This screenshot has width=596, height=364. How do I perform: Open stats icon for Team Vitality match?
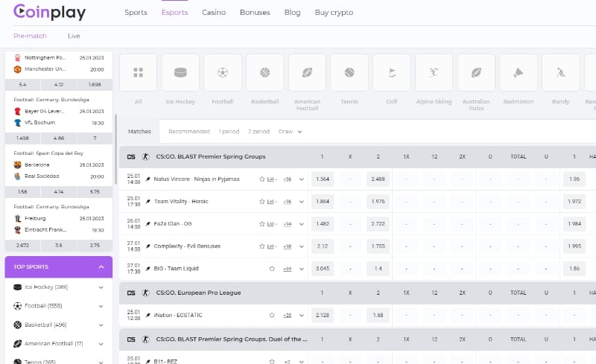pos(271,202)
